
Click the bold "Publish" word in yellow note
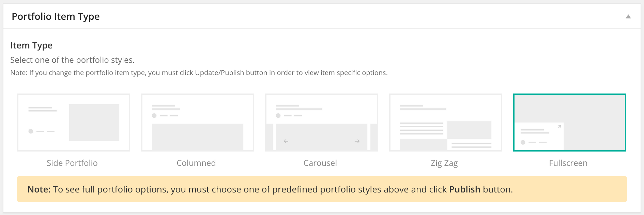(465, 189)
